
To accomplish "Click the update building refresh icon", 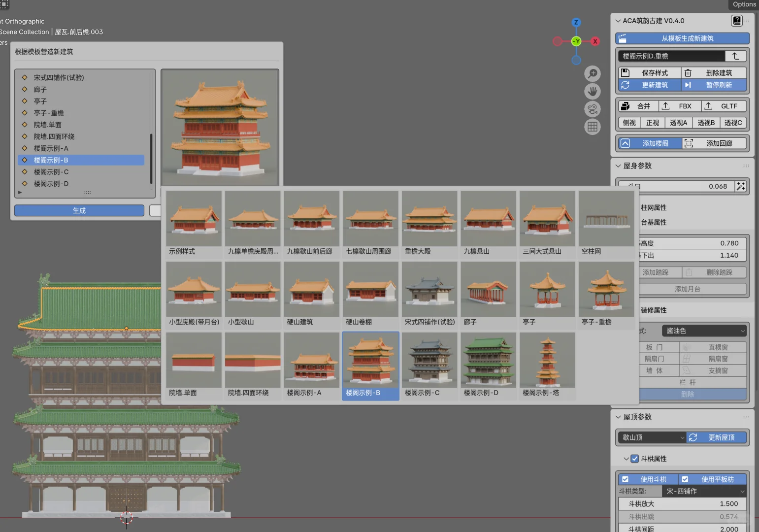I will (x=626, y=85).
